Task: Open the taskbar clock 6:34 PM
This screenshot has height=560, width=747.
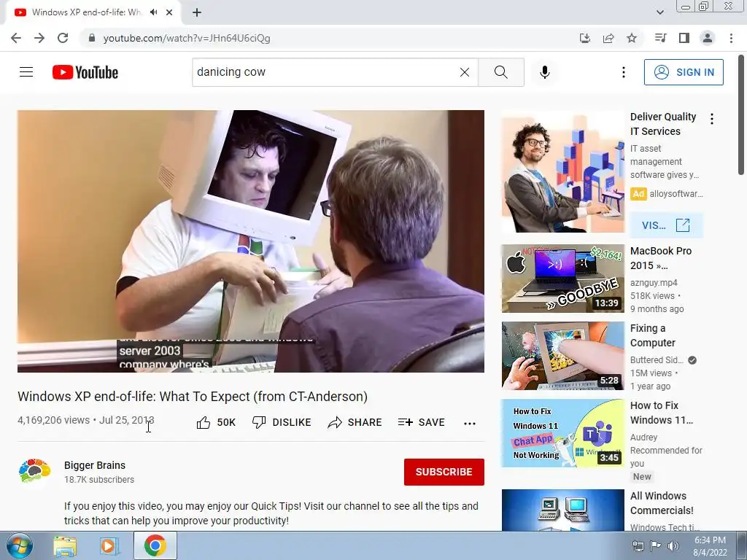Action: click(710, 545)
